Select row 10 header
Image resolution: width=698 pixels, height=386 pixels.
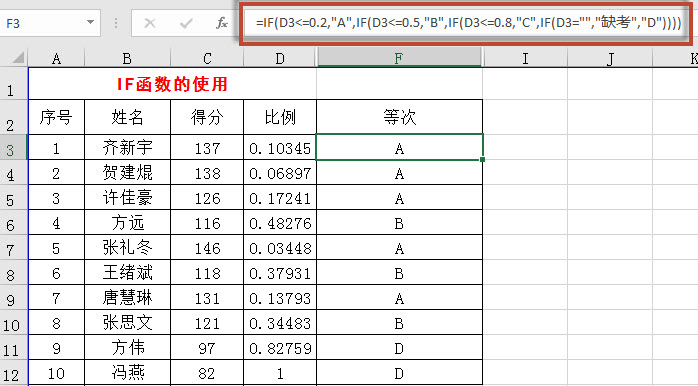14,322
